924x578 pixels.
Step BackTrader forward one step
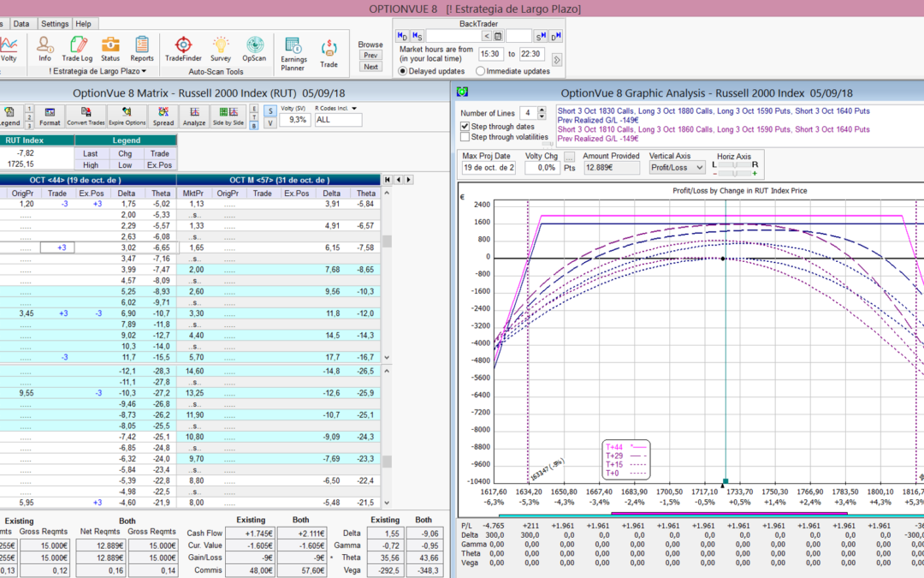tap(541, 36)
